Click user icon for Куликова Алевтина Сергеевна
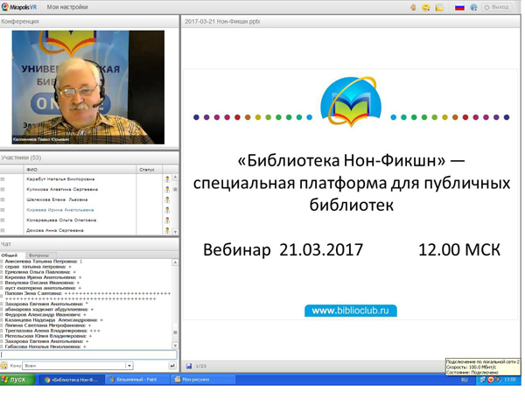 (167, 190)
